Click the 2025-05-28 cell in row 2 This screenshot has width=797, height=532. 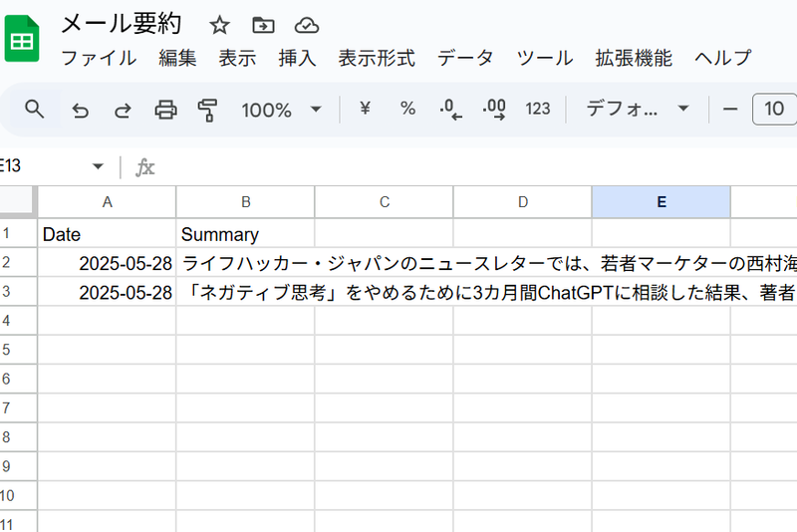coord(107,263)
